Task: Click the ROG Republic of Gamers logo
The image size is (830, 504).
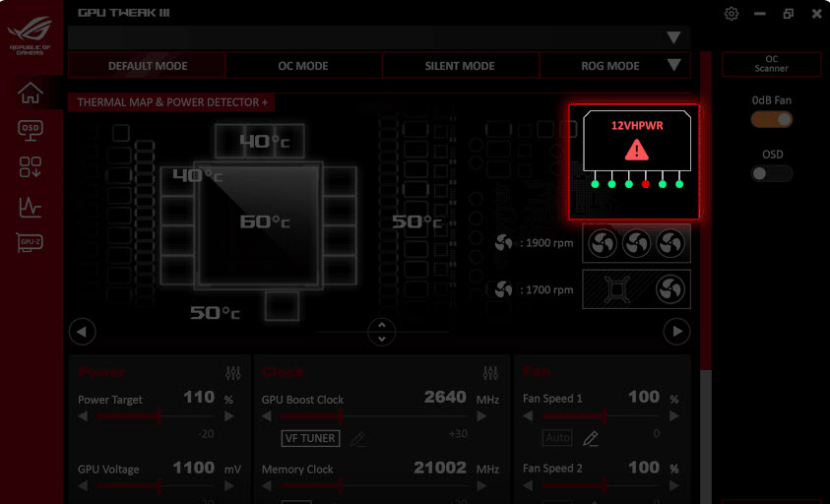Action: coord(31,34)
